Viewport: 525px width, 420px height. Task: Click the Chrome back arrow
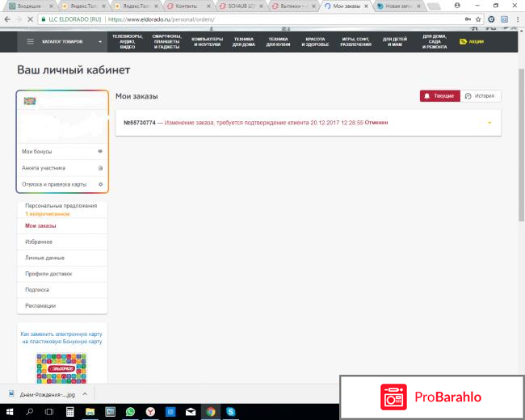point(7,17)
